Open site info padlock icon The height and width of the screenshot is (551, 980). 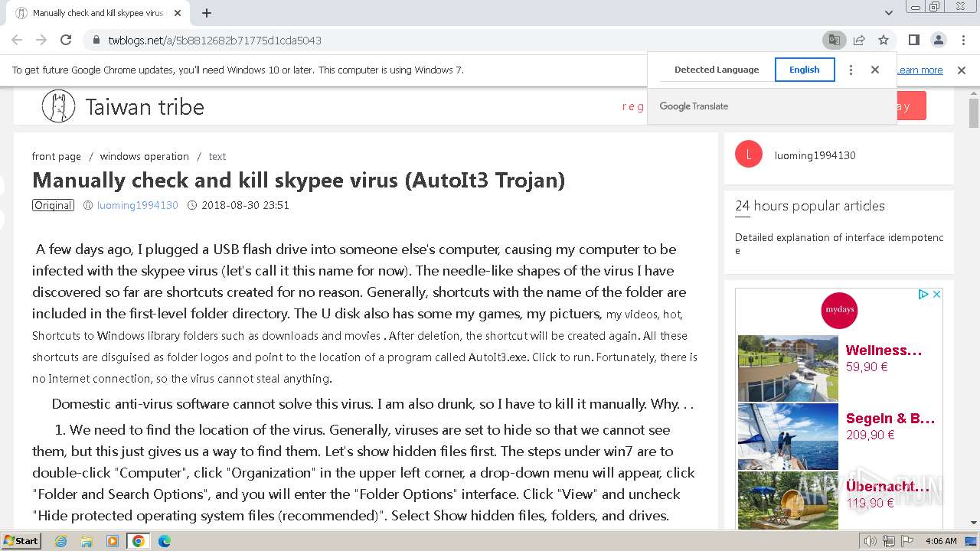pyautogui.click(x=96, y=40)
